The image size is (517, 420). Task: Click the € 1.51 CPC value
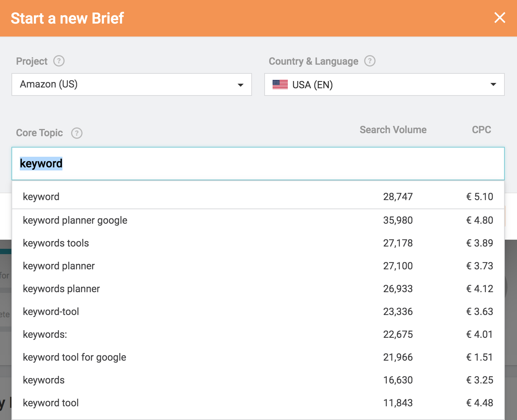[x=480, y=357]
